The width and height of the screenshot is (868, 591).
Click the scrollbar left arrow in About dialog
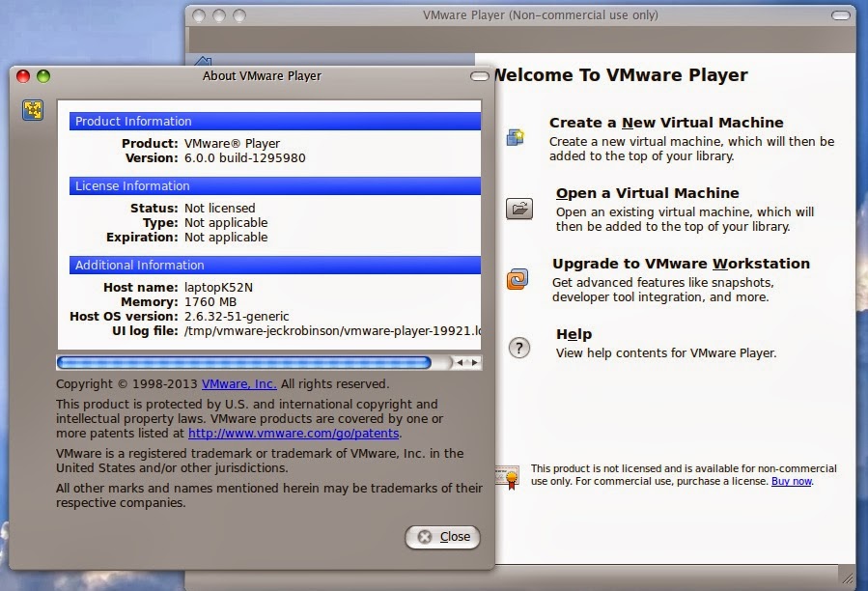point(460,363)
